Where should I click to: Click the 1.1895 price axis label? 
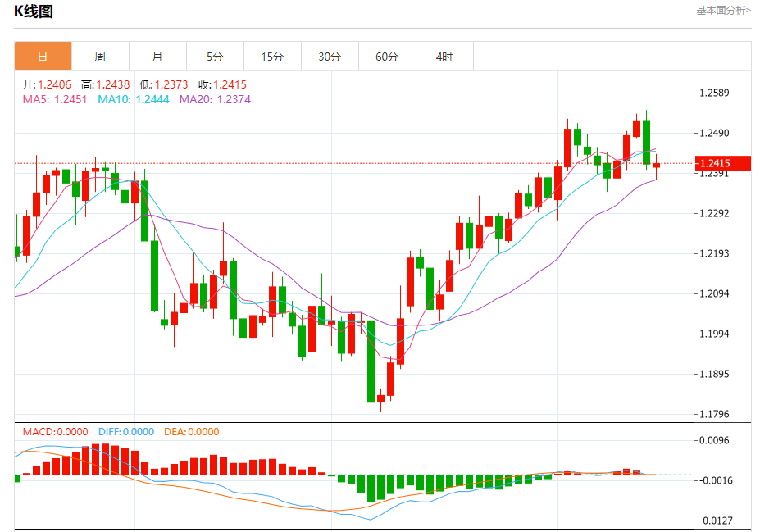(714, 374)
